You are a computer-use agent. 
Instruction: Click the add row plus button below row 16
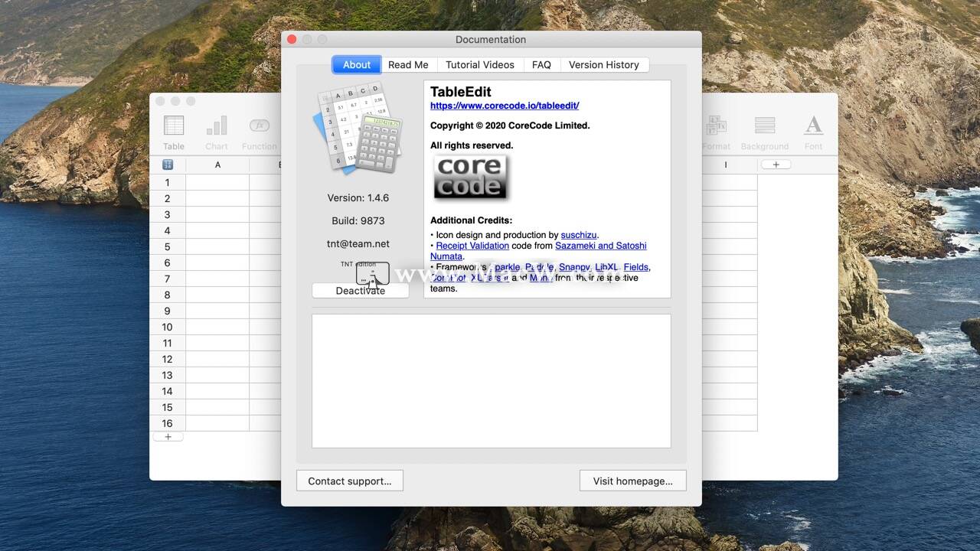[168, 437]
